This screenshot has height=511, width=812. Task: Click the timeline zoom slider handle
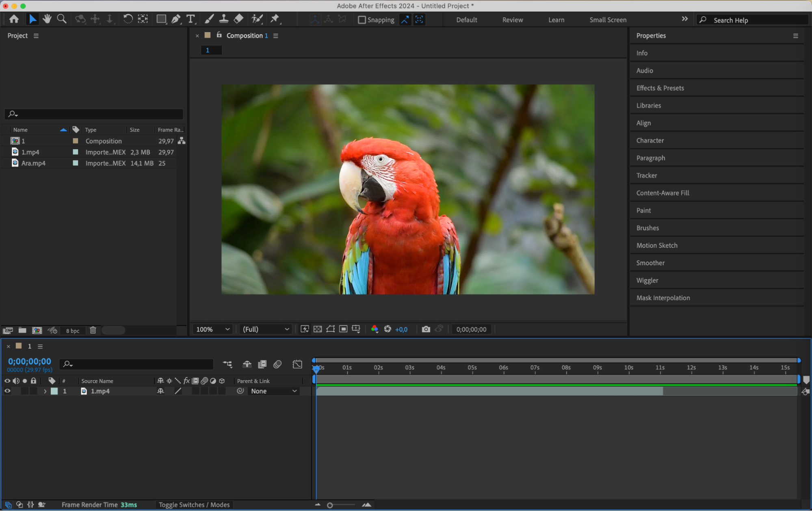(x=330, y=505)
